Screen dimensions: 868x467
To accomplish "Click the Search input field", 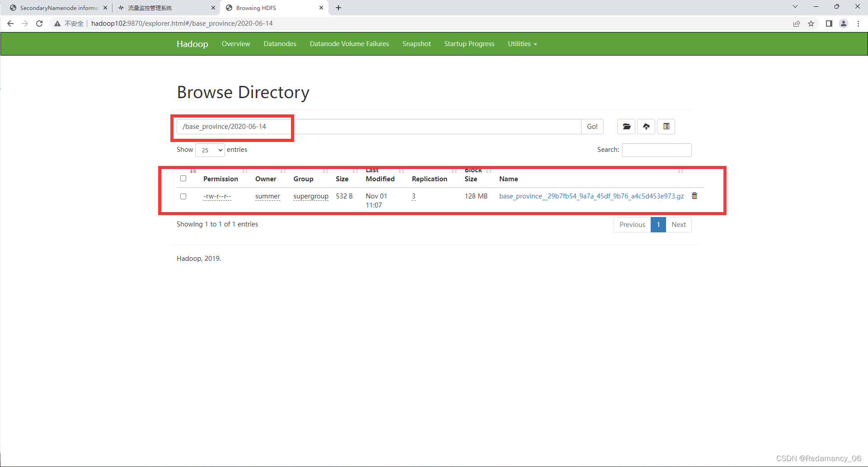I will [x=657, y=150].
